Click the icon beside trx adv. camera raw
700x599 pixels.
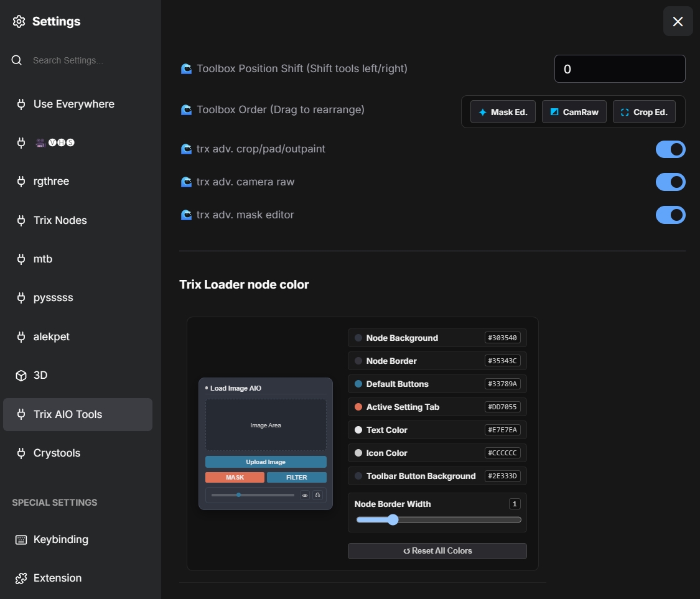(x=186, y=182)
